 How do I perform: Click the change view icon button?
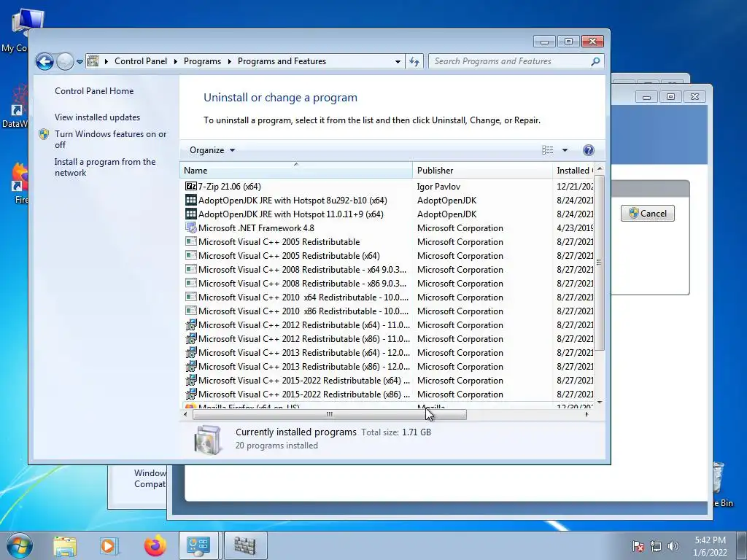(547, 150)
